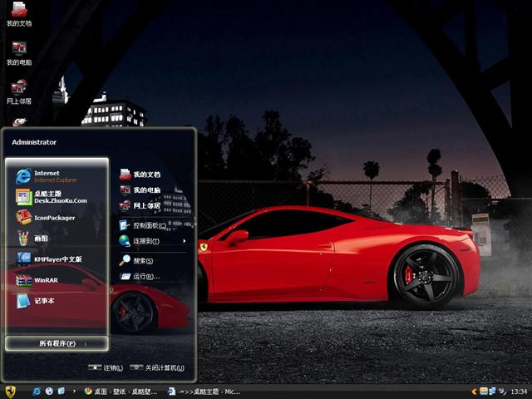Click the 13:34 taskbar clock
The width and height of the screenshot is (532, 399).
click(x=519, y=392)
